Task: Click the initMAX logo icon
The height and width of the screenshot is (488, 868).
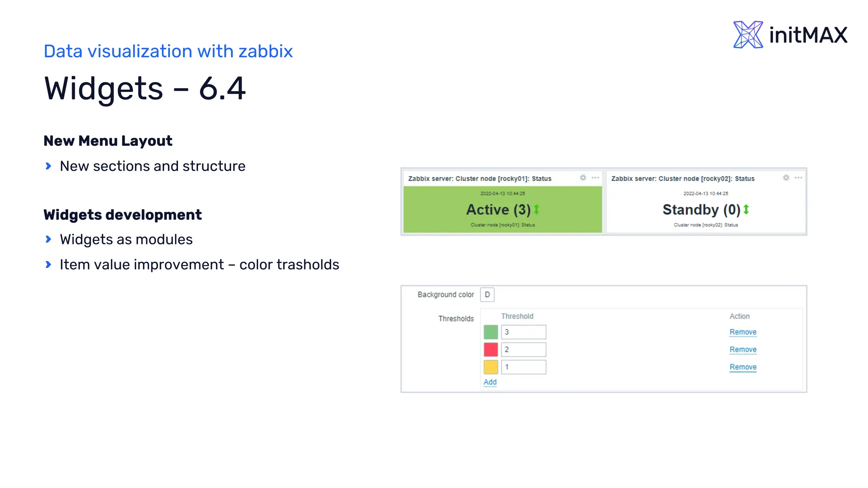Action: tap(748, 35)
